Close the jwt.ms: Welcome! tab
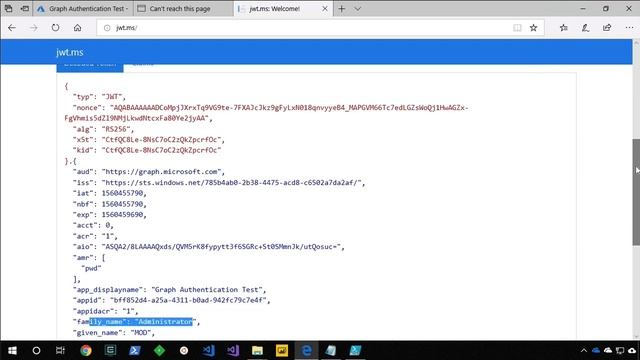Screen dimensions: 640x360 coord(325,9)
